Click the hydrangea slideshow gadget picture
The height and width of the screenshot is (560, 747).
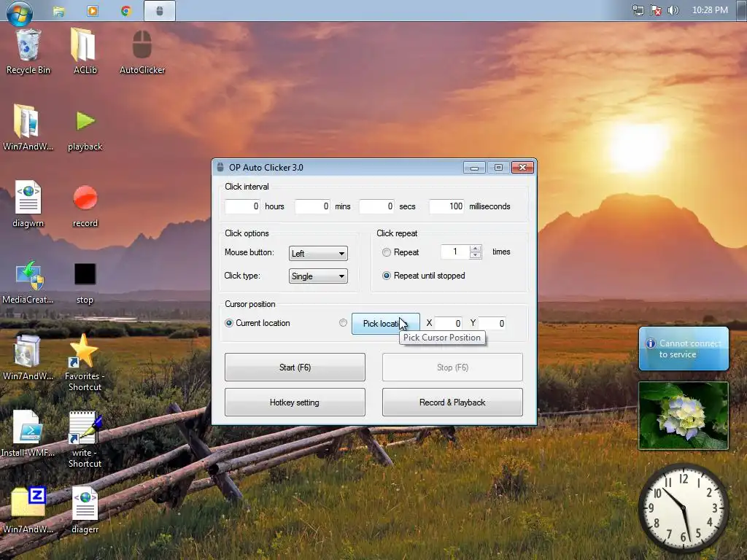(x=683, y=415)
